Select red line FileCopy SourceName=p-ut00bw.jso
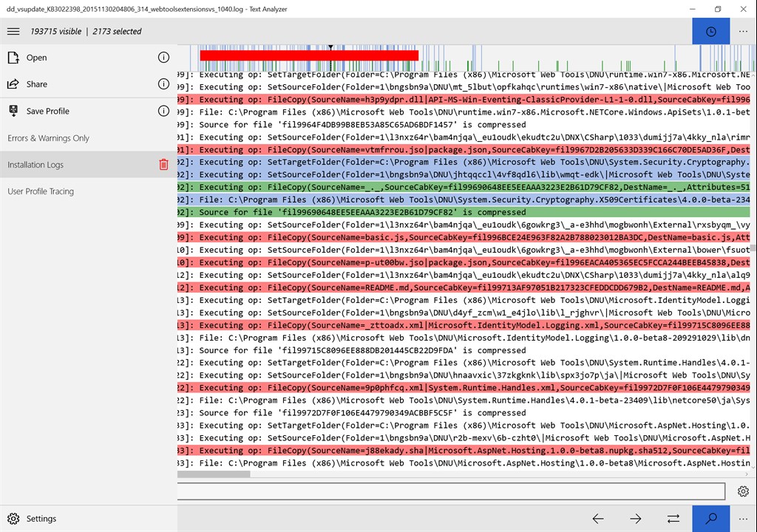 [464, 262]
